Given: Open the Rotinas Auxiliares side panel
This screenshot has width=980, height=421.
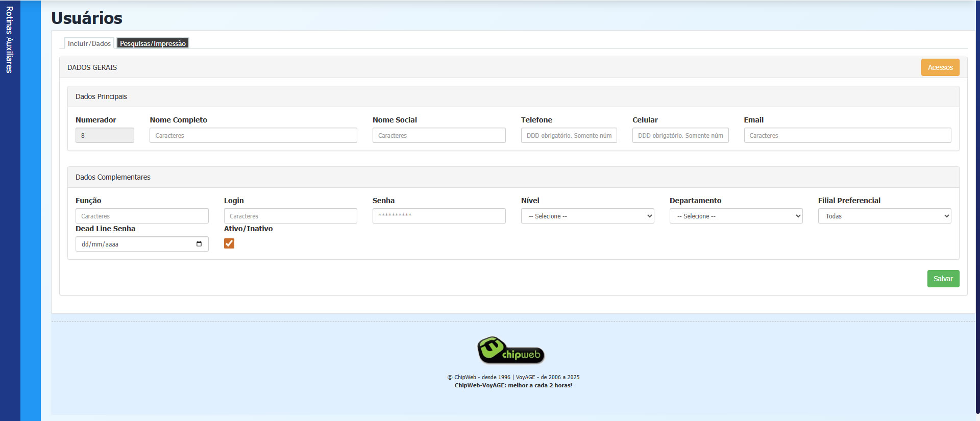Looking at the screenshot, I should [x=9, y=40].
